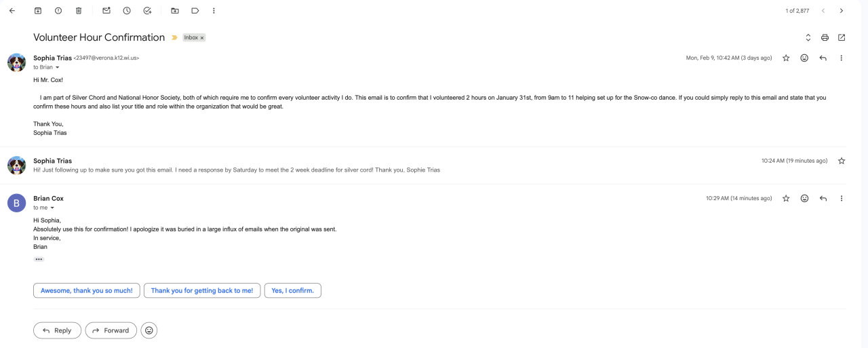
Task: Go back to the inbox list
Action: (x=12, y=11)
